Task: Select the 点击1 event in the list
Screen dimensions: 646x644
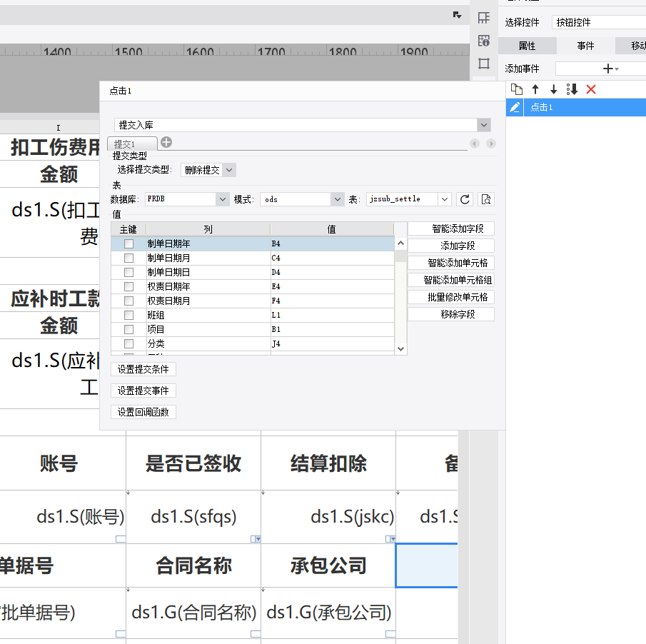Action: point(585,108)
